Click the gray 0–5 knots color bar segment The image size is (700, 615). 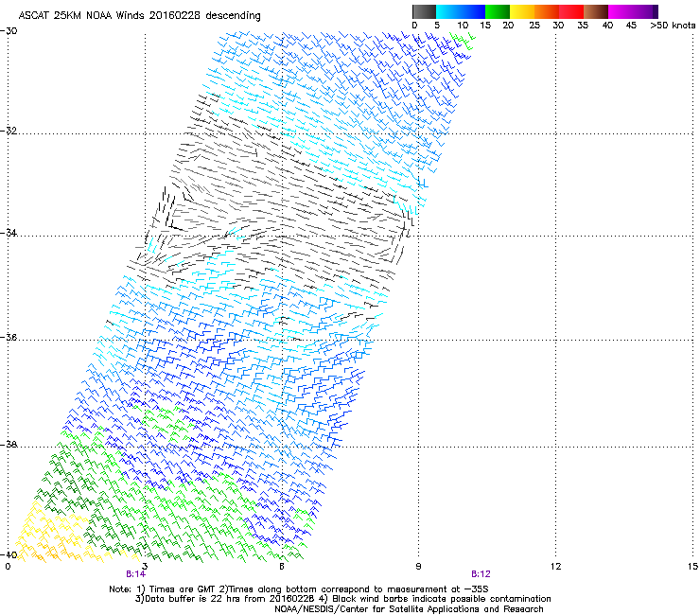click(424, 11)
